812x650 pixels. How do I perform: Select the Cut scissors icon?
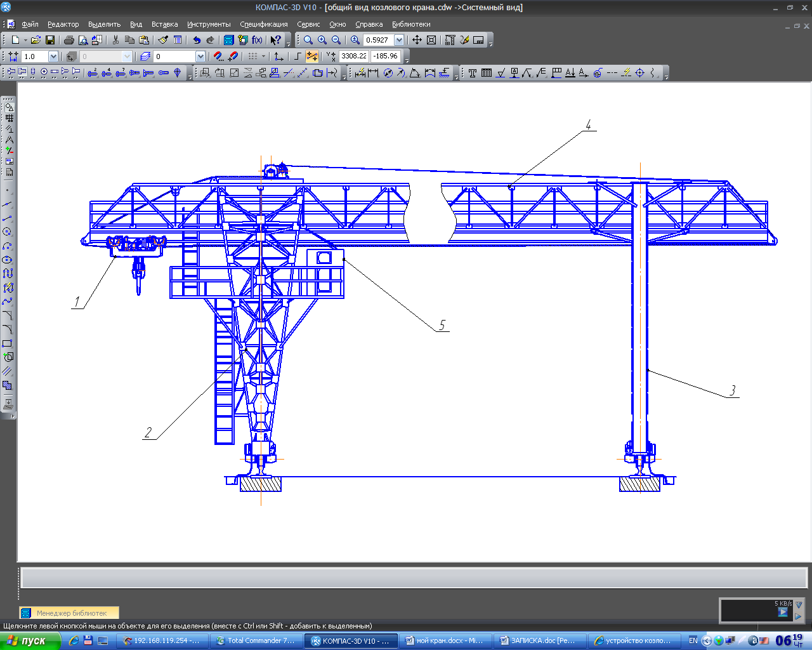[x=115, y=40]
